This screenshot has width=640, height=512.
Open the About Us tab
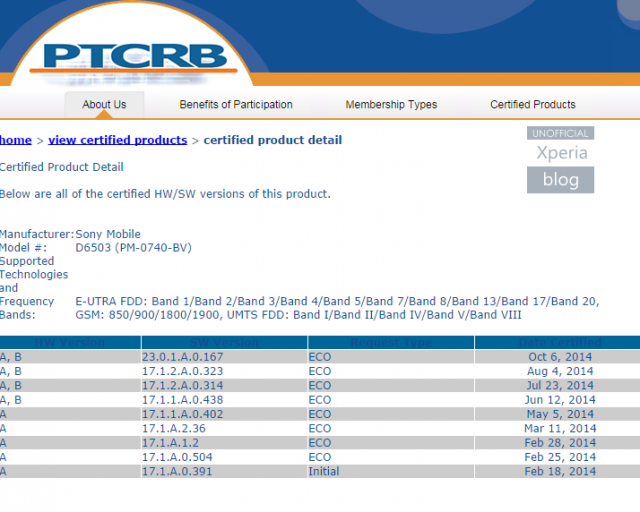point(104,105)
